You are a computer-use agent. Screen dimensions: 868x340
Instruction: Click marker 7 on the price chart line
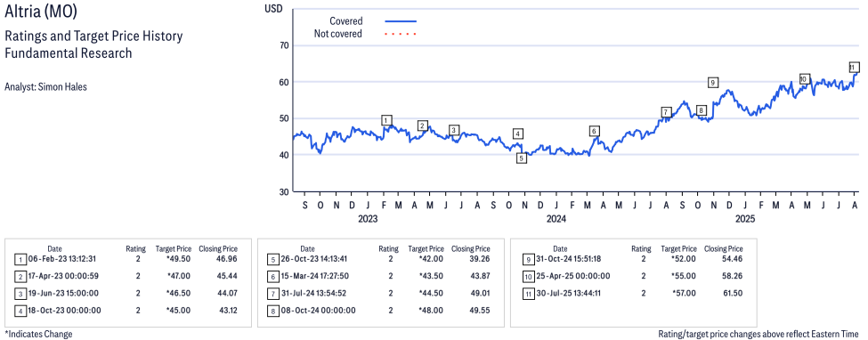667,112
